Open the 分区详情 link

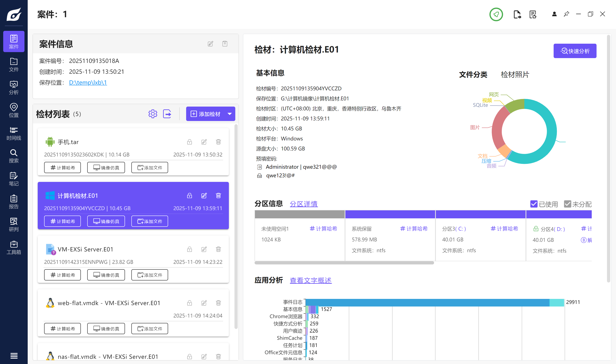(303, 204)
